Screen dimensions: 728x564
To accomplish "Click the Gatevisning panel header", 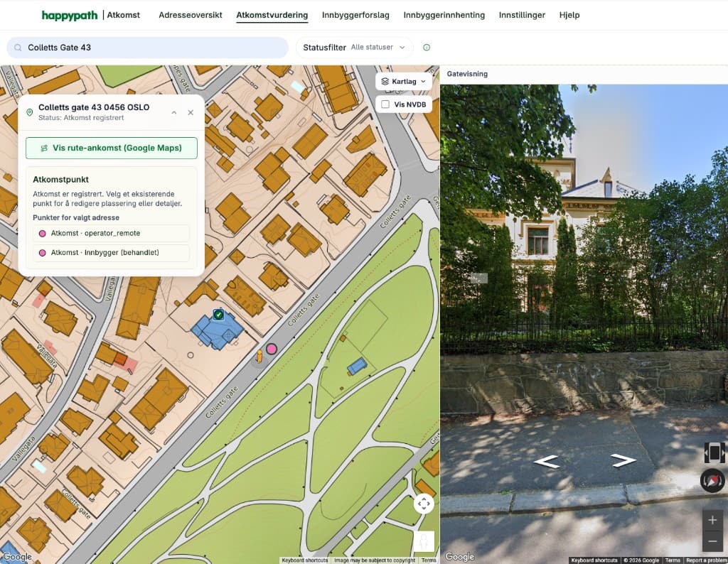I will point(467,74).
